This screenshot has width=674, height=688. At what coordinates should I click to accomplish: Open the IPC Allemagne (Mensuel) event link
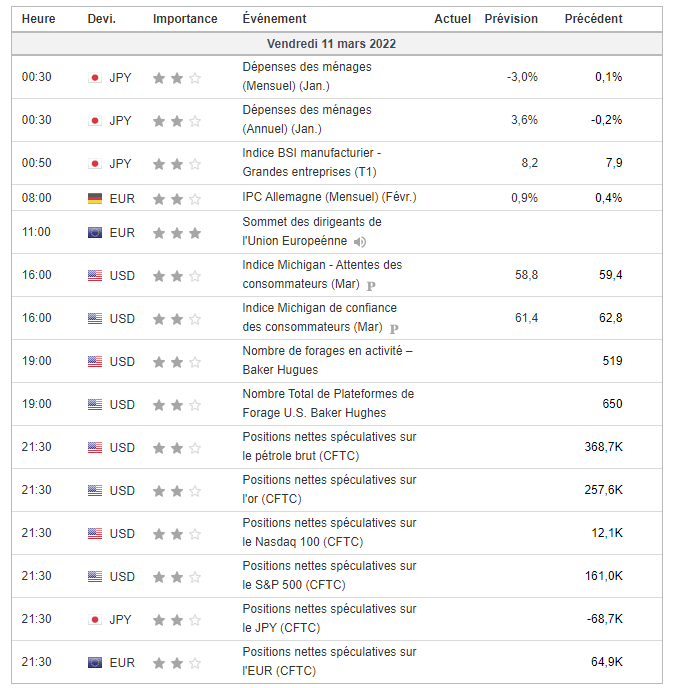pos(329,198)
